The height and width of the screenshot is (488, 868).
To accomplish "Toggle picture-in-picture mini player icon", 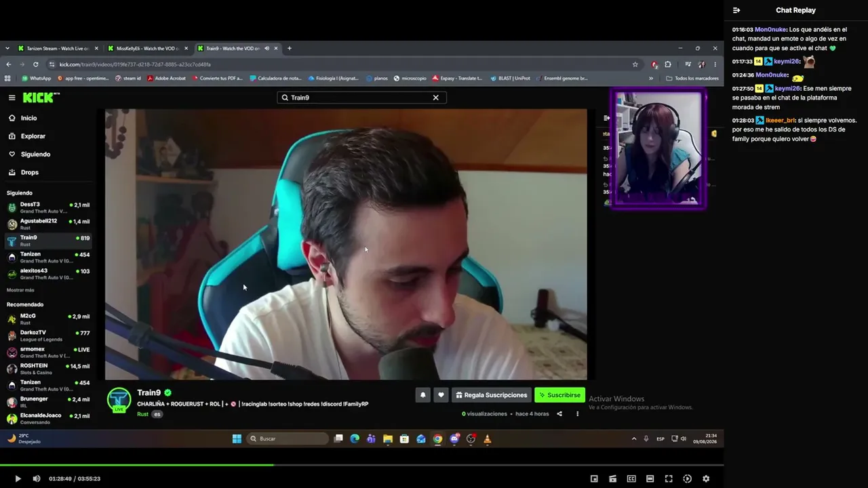I will pos(594,479).
